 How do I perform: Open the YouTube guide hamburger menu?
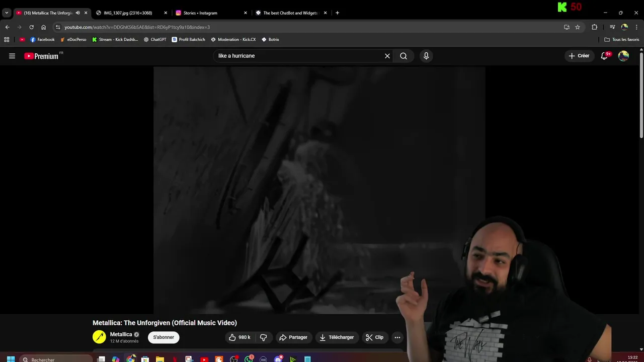click(12, 56)
